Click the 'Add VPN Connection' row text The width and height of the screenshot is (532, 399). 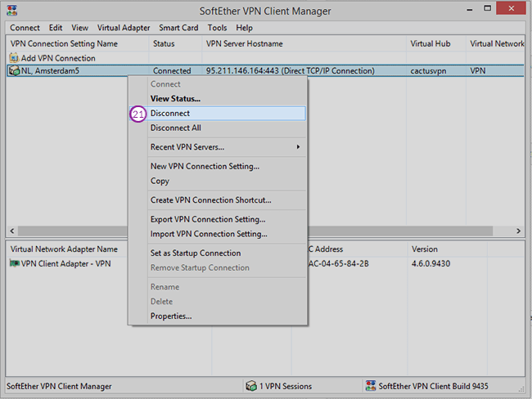58,58
